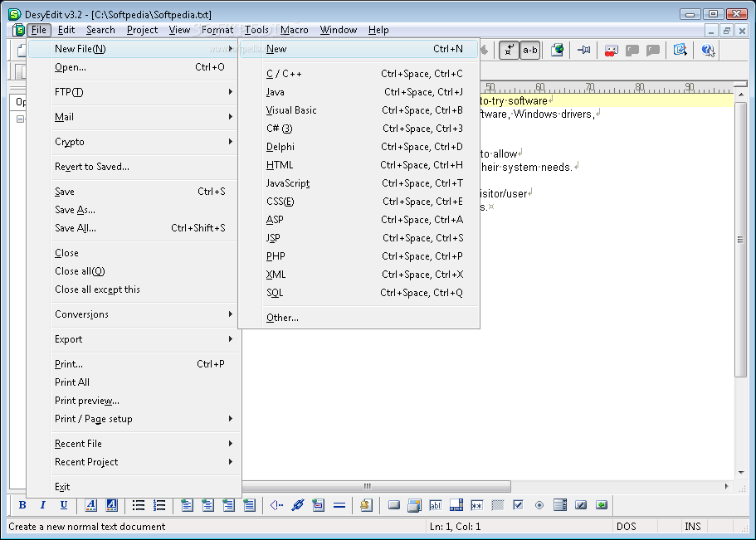The width and height of the screenshot is (756, 540).
Task: Click the Bold formatting icon
Action: [22, 505]
